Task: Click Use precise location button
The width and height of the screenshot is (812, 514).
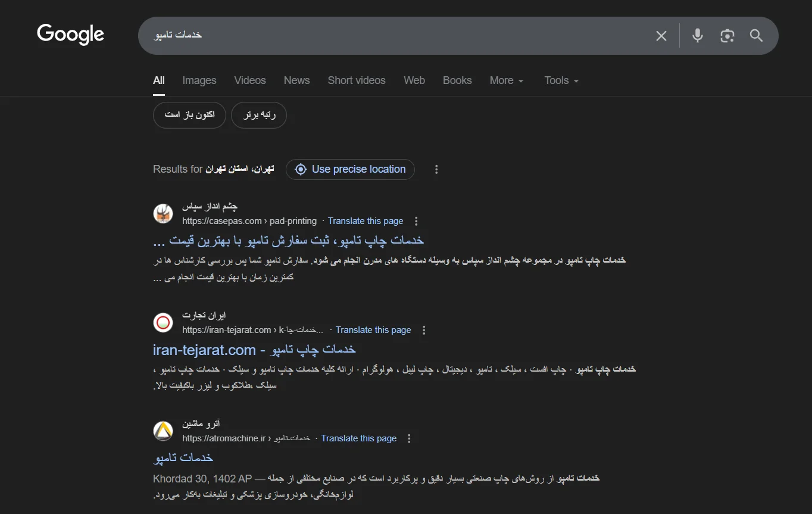Action: tap(350, 170)
